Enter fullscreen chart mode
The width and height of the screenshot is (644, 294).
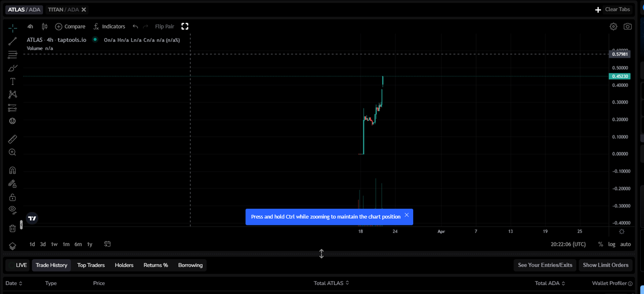point(185,26)
